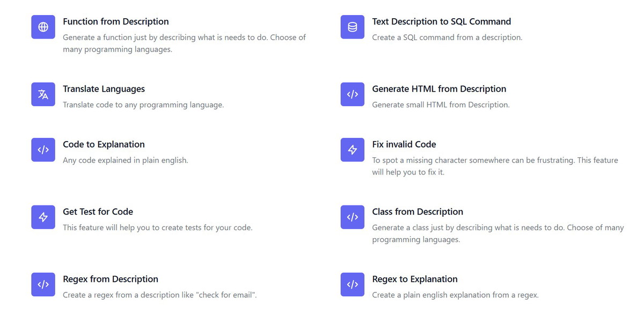
Task: Click the lightning icon for Fix invalid Code
Action: pos(352,150)
